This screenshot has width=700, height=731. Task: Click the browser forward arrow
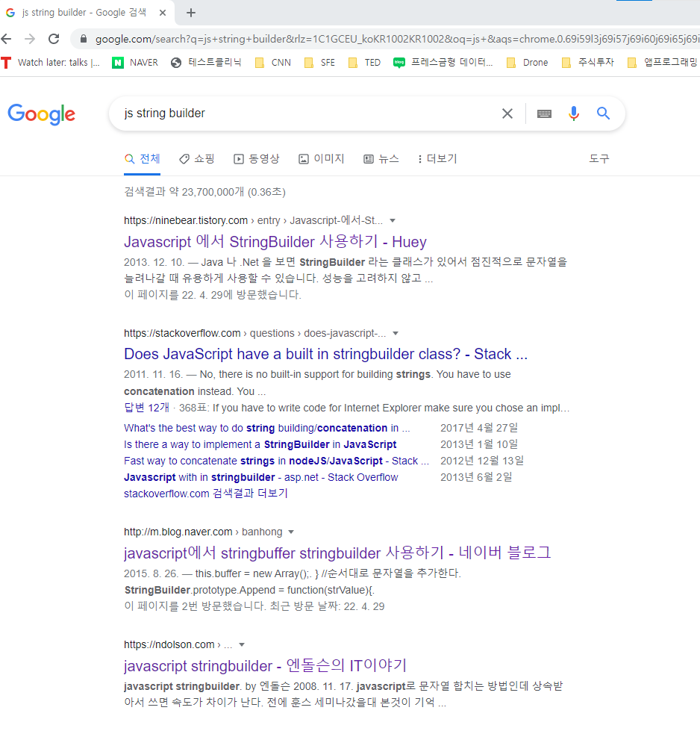pyautogui.click(x=30, y=39)
